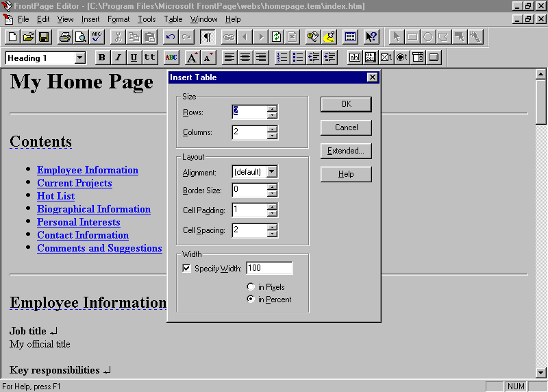Click the Specify Width value field
The width and height of the screenshot is (548, 392).
click(x=269, y=268)
